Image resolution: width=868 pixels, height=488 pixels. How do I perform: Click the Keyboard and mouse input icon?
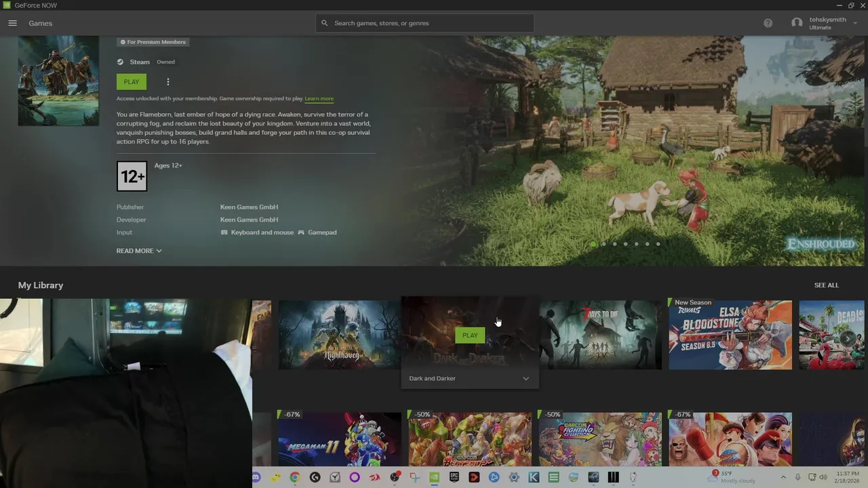(224, 232)
